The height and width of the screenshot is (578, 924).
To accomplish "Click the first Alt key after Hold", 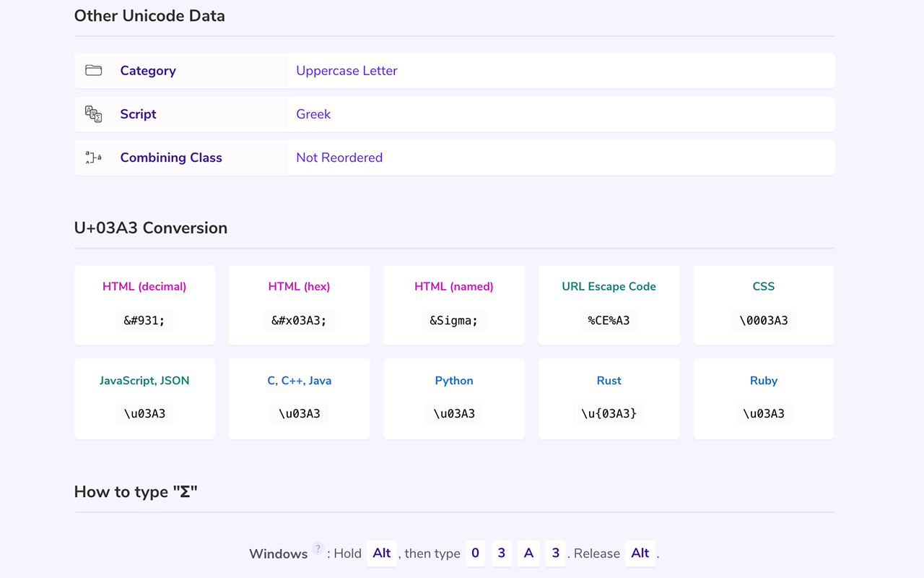I will click(382, 553).
